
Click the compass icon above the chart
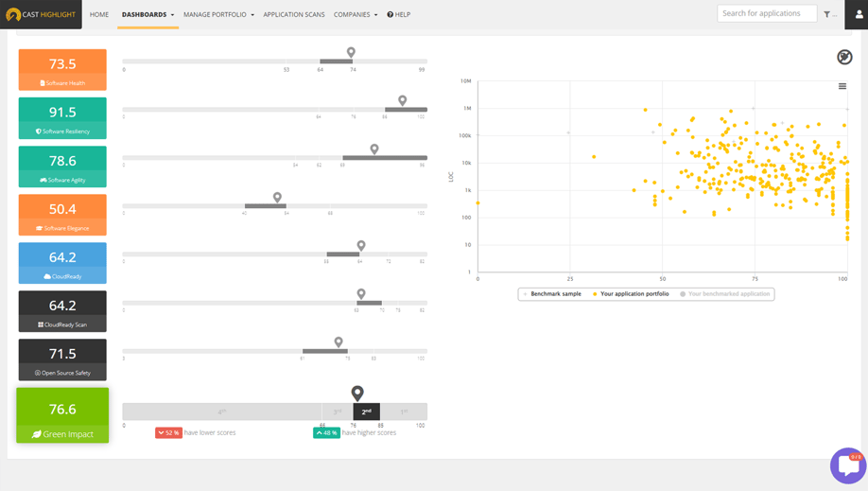(844, 57)
